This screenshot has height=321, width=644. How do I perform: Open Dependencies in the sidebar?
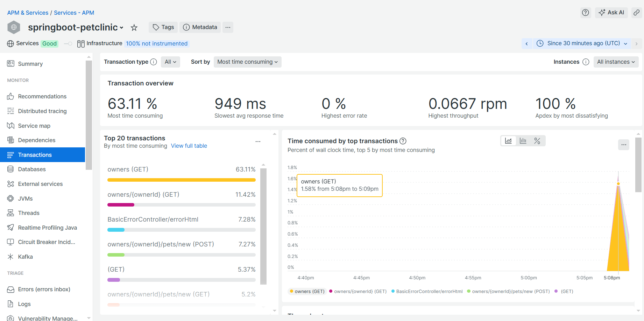[43, 140]
